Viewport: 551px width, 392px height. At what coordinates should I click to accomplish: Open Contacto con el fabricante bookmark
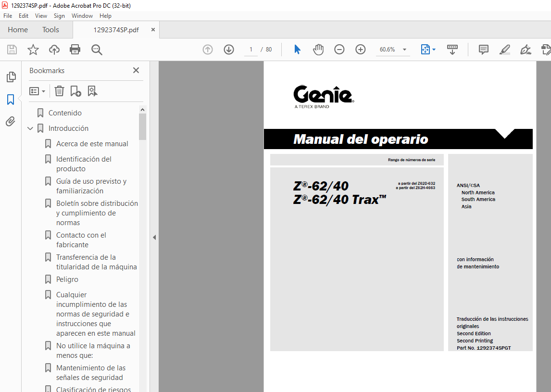coord(81,240)
